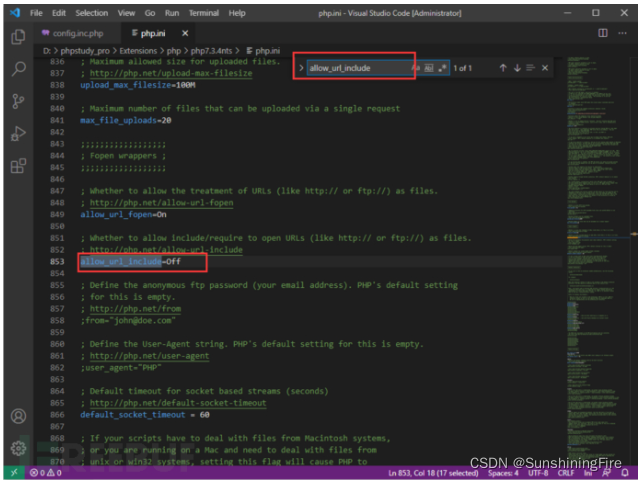Open the remote window indicator
Image resolution: width=638 pixels, height=481 pixels.
click(x=14, y=472)
